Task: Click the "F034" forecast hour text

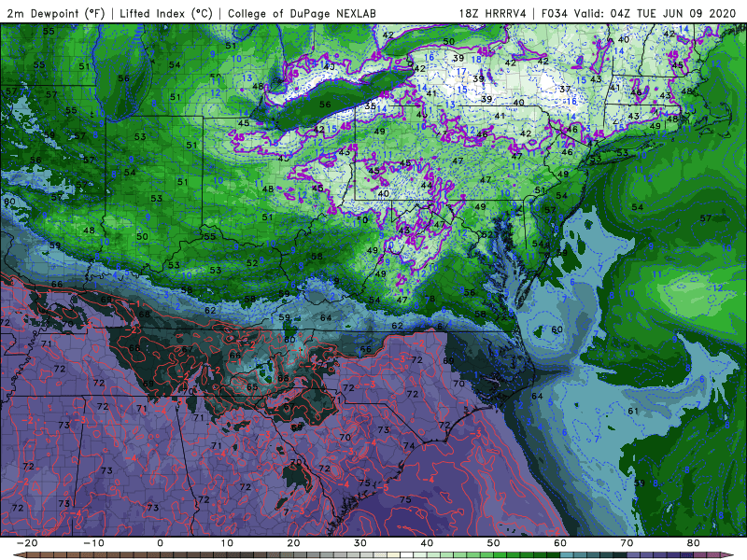Action: (555, 13)
